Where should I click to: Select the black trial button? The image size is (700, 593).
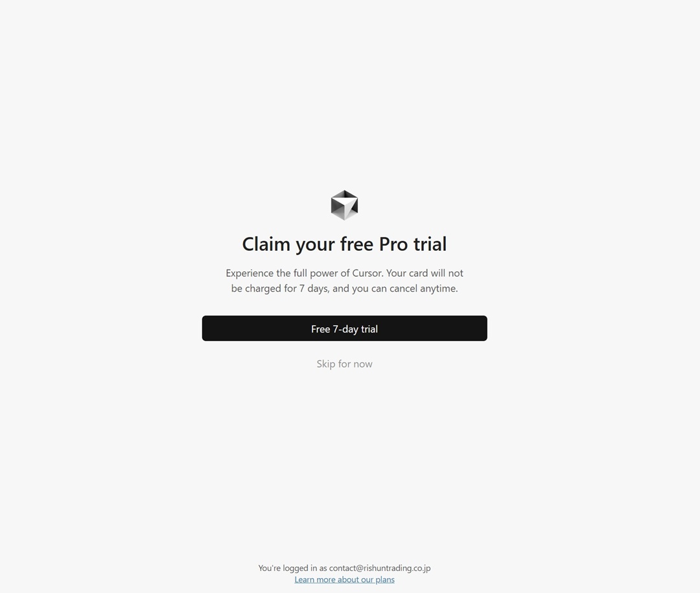tap(344, 328)
